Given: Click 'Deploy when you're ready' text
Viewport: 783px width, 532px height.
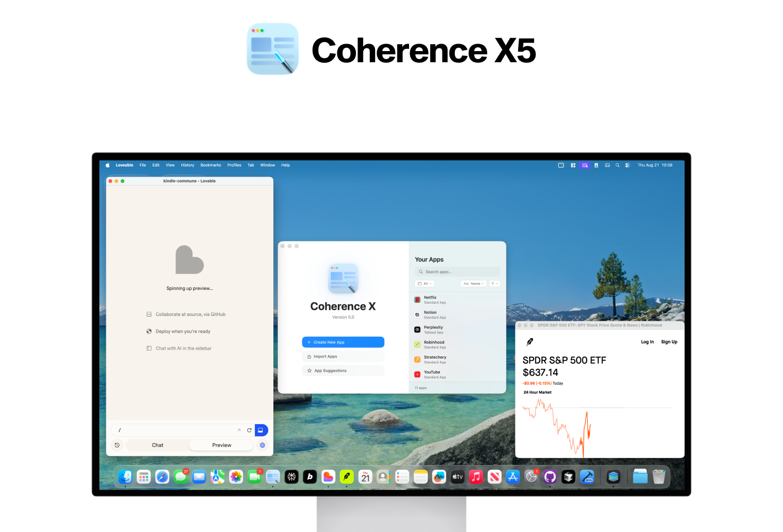Looking at the screenshot, I should (183, 331).
